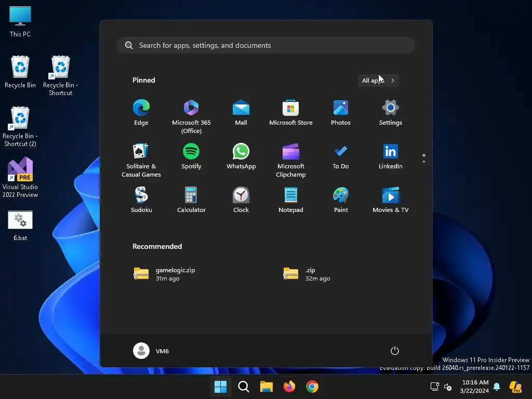Select Recycle Bin - Shortcut on desktop
The width and height of the screenshot is (532, 399).
coord(60,76)
